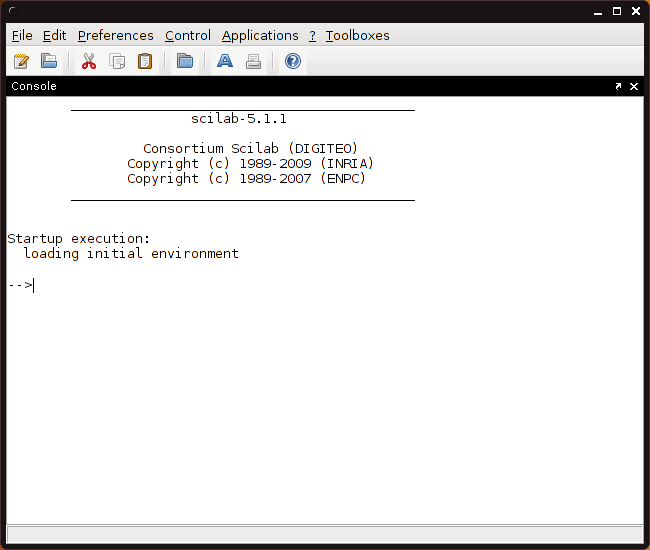Click the Copyright 1989-2007 (ENPC) line
This screenshot has height=550, width=650.
pyautogui.click(x=246, y=178)
